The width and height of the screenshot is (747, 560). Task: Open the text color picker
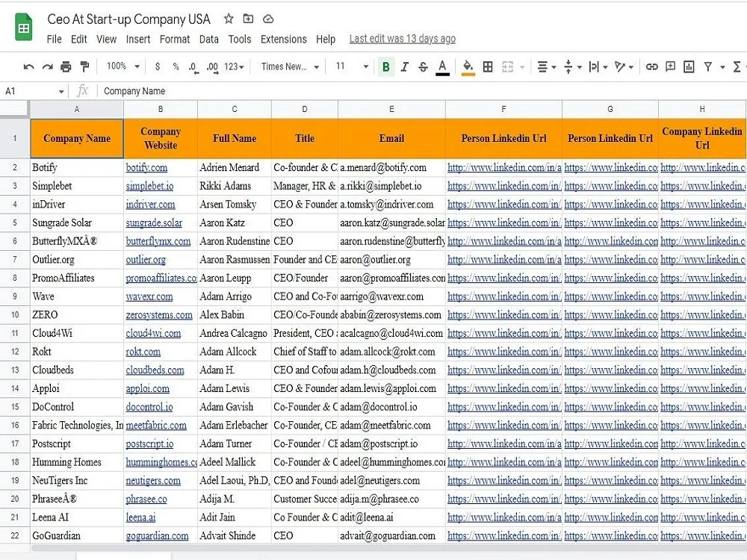(442, 67)
